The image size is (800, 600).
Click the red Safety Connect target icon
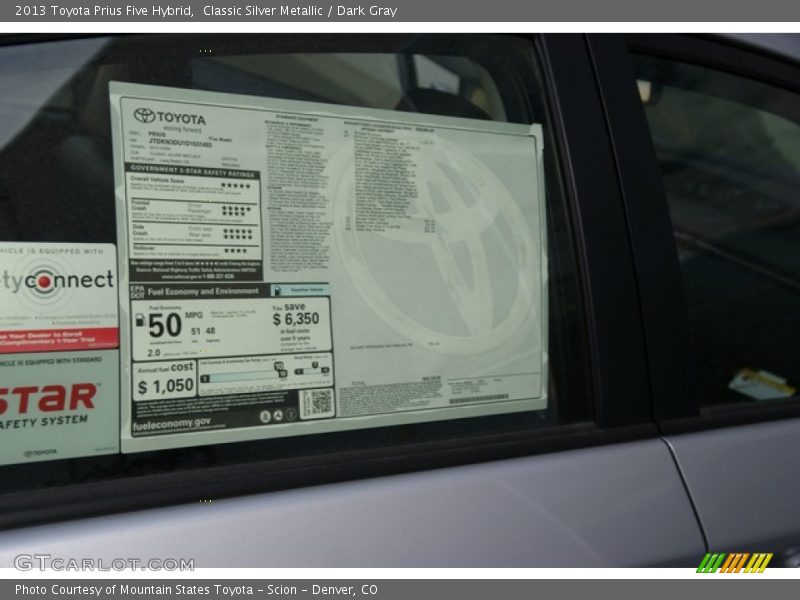(x=44, y=281)
